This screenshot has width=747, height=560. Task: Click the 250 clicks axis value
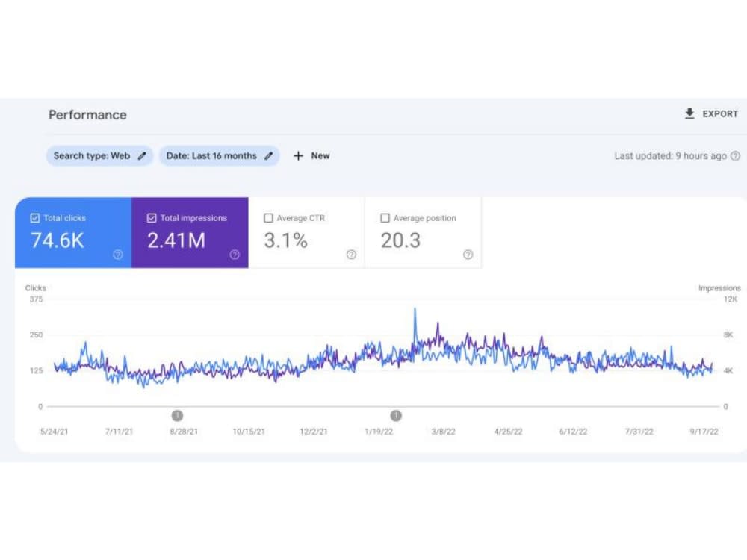click(x=36, y=335)
